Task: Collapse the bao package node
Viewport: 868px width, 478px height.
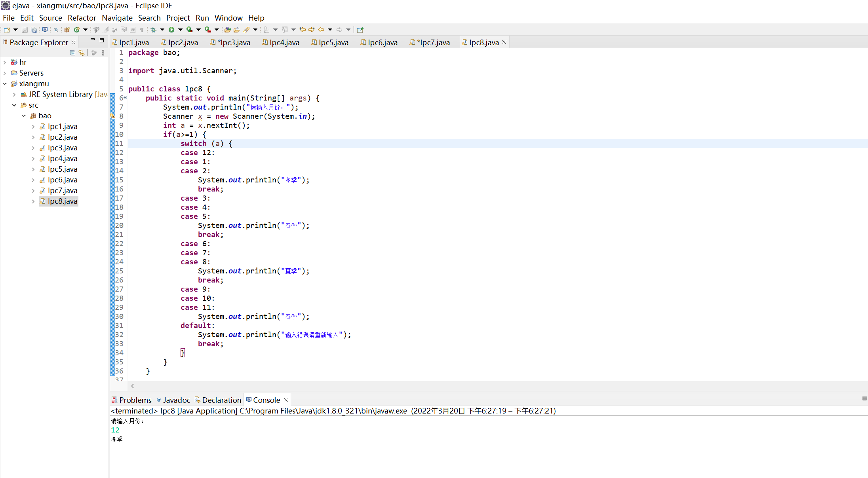Action: (x=24, y=116)
